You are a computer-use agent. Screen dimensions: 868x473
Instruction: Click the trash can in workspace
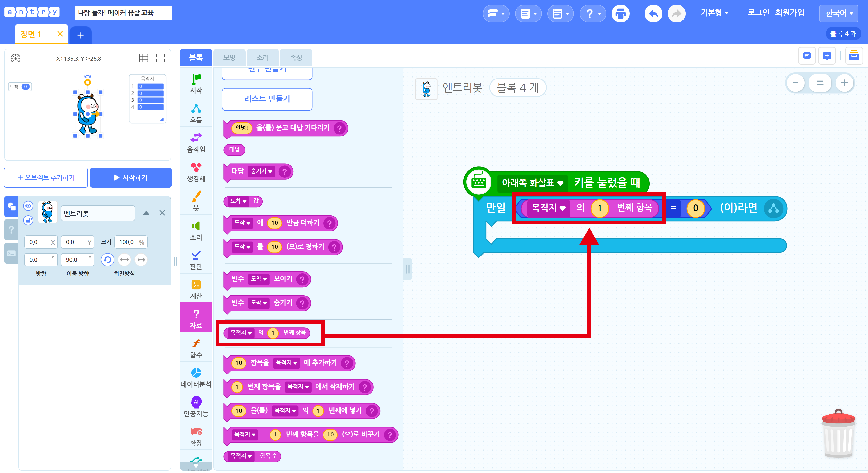(x=838, y=433)
